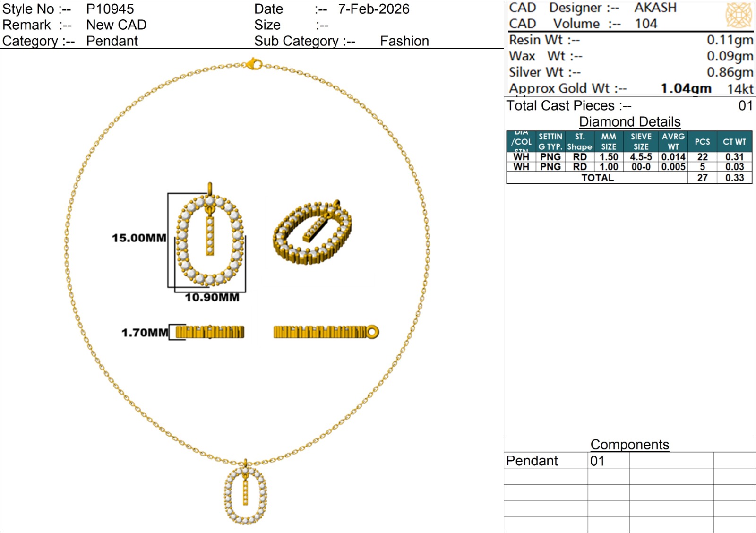Open the Components heading
Viewport: 756px width, 533px height.
point(629,445)
